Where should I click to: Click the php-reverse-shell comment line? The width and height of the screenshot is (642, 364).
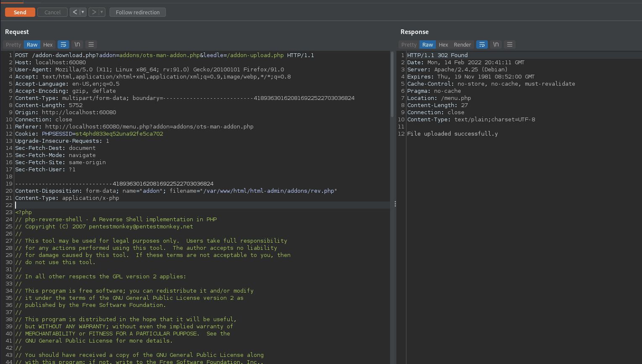(x=116, y=219)
